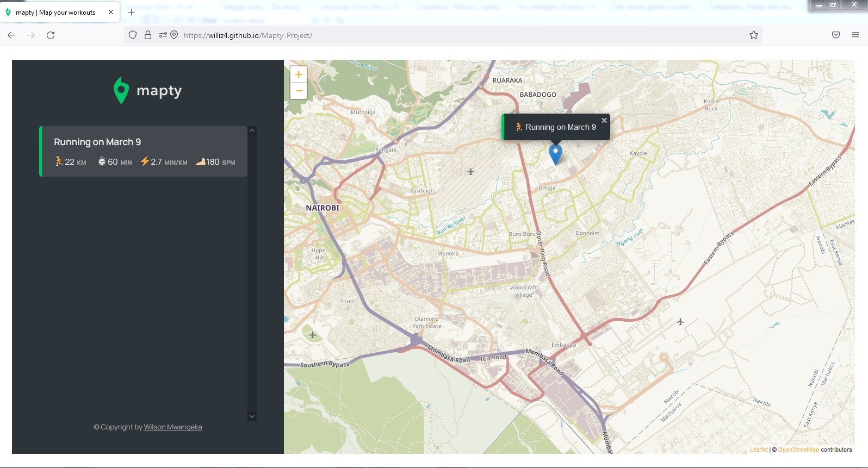
Task: Click the Buru Buru label on the map
Action: (522, 234)
